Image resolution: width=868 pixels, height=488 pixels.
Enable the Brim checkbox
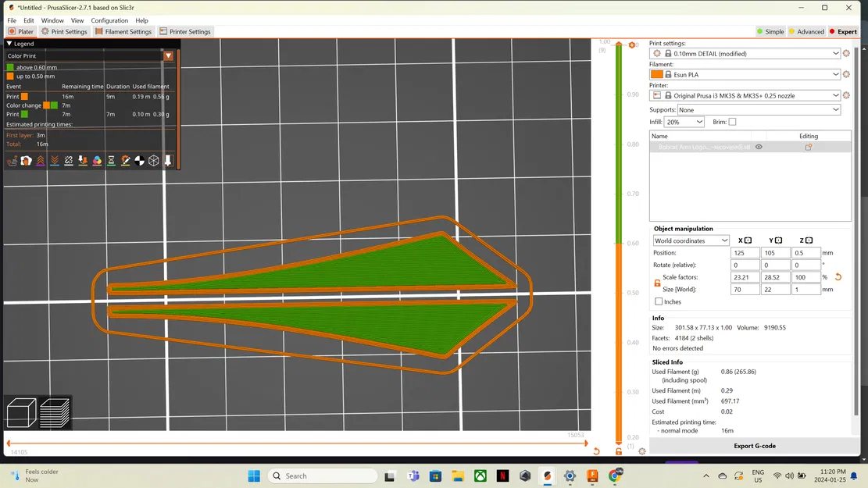coord(732,122)
